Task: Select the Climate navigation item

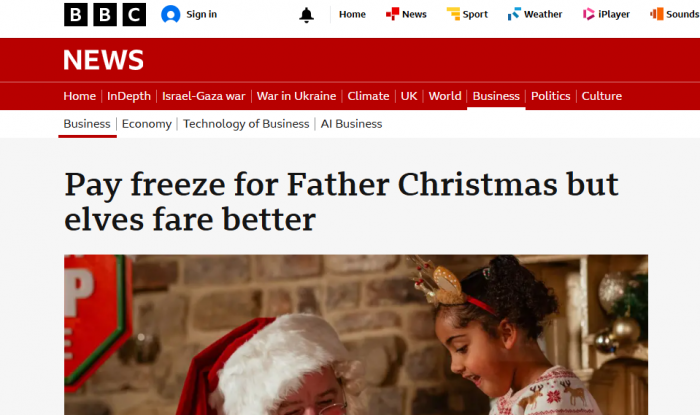Action: coord(368,96)
